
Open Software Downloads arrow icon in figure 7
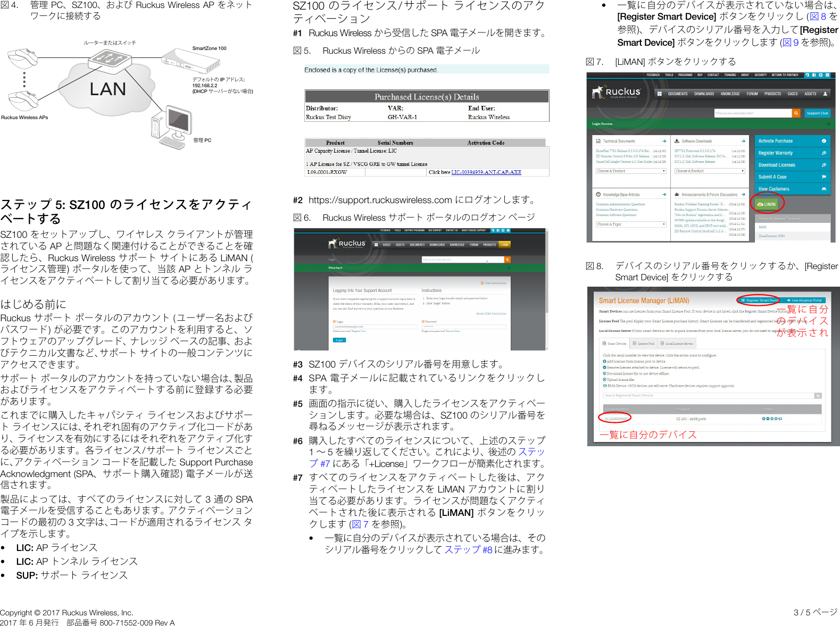(743, 141)
